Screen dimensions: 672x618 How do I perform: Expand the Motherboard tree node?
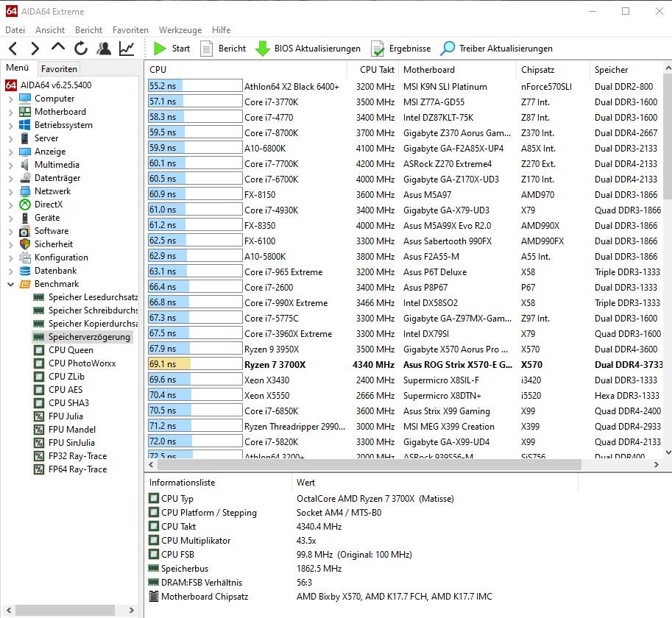[x=11, y=113]
